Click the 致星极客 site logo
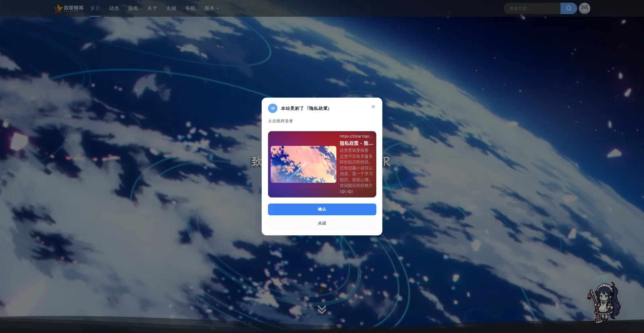 (x=69, y=8)
